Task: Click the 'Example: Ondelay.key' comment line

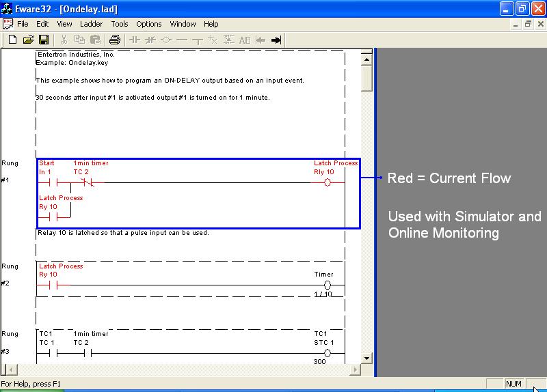Action: [x=72, y=63]
